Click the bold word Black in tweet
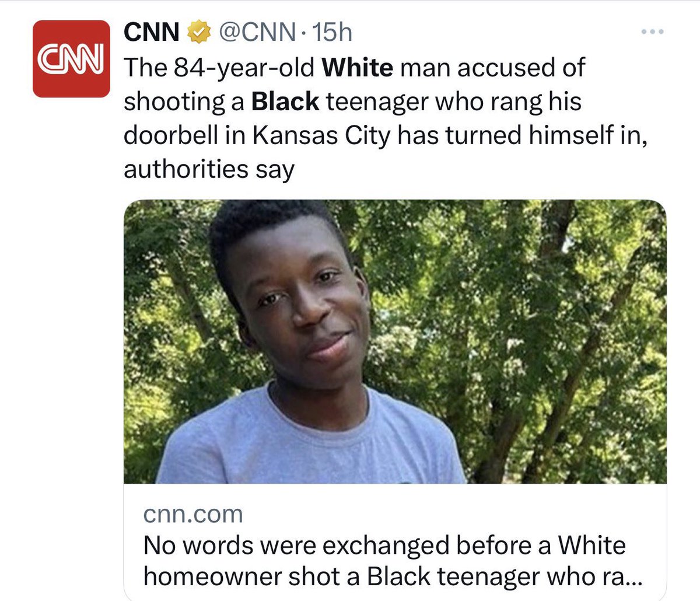 (x=285, y=102)
